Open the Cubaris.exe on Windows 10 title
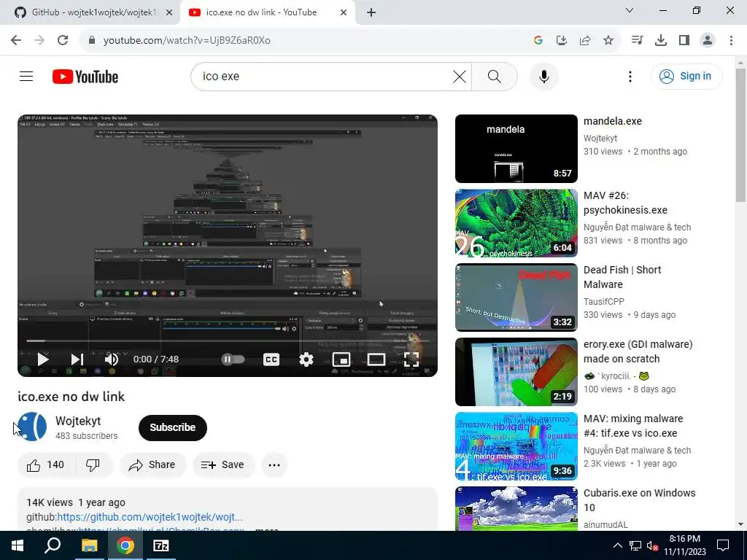Image resolution: width=747 pixels, height=560 pixels. 639,500
